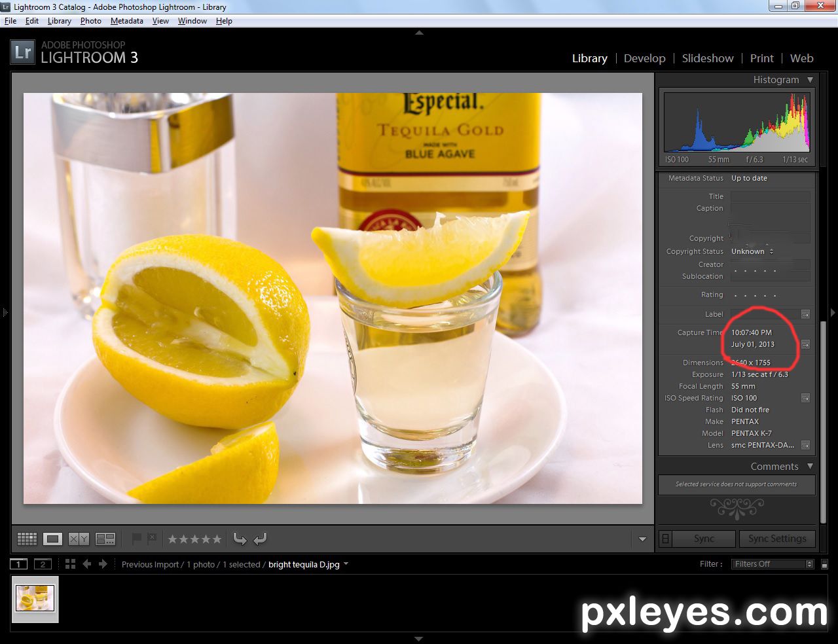Open Compare view with the XY icon

79,539
